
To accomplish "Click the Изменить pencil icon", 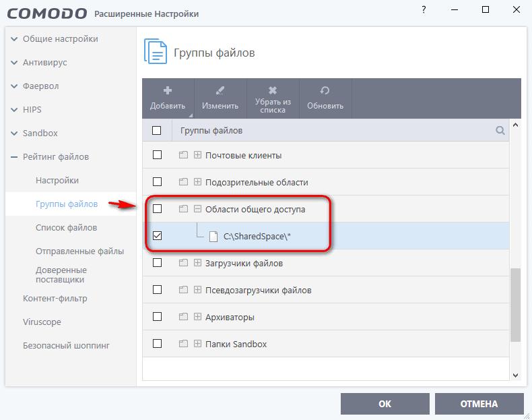I will pyautogui.click(x=220, y=90).
